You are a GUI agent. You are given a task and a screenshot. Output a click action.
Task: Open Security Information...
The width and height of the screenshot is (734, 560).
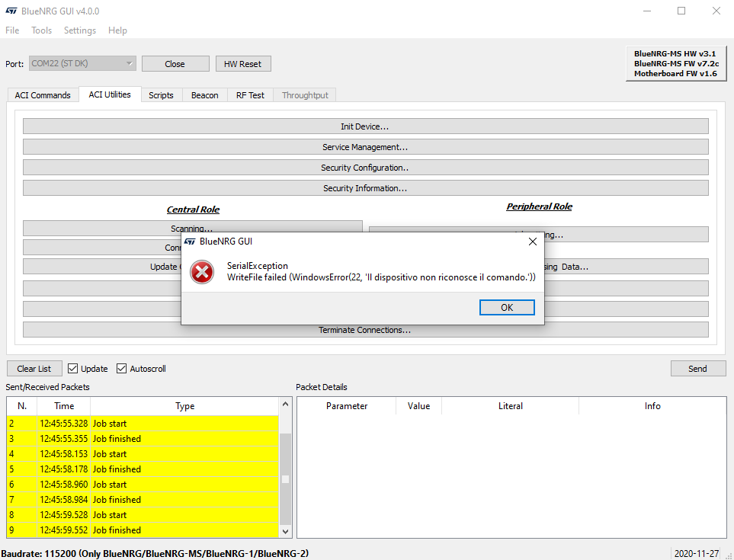click(x=365, y=188)
